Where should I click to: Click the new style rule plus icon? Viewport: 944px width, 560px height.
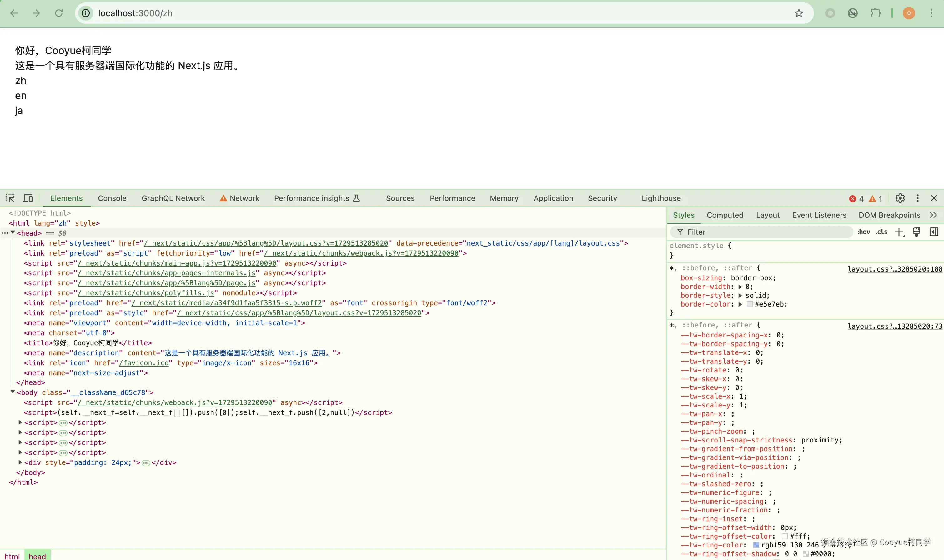click(x=899, y=232)
